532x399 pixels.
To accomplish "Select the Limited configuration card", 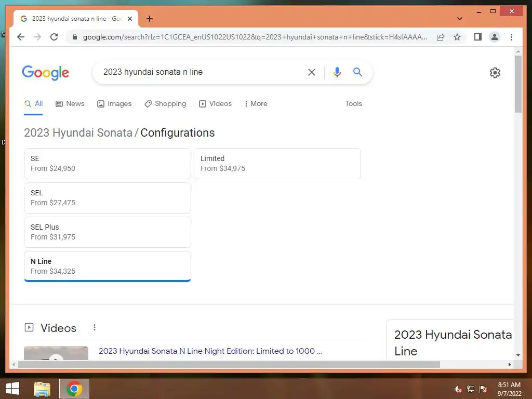I will tap(277, 164).
